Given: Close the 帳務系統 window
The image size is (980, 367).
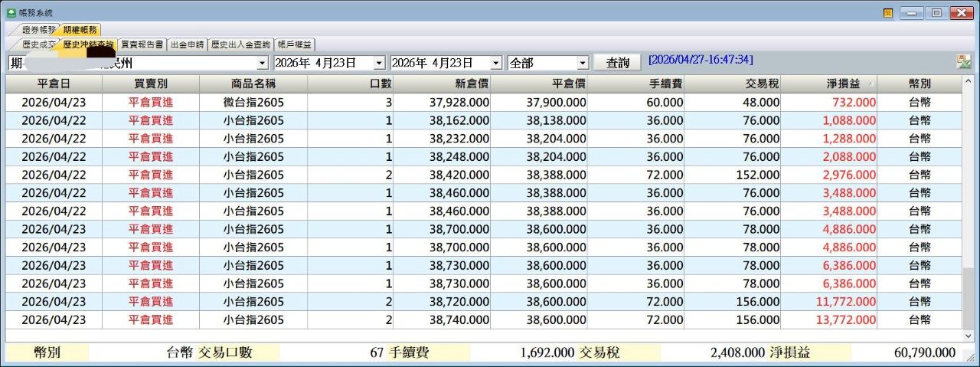Looking at the screenshot, I should [961, 12].
